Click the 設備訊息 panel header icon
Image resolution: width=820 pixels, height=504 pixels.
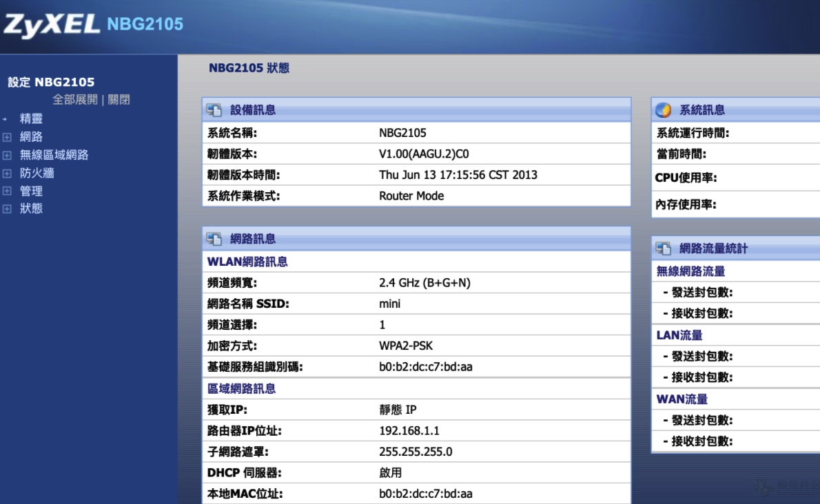click(215, 110)
